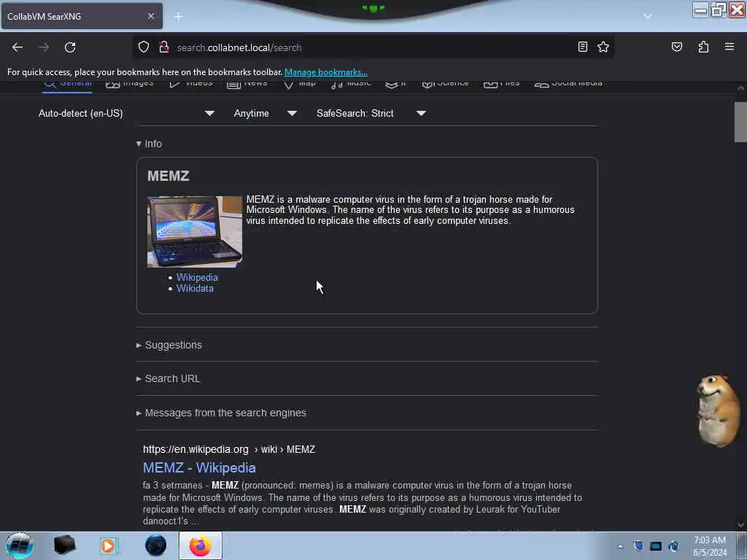
Task: List all tabs with the chevron button
Action: tap(648, 16)
